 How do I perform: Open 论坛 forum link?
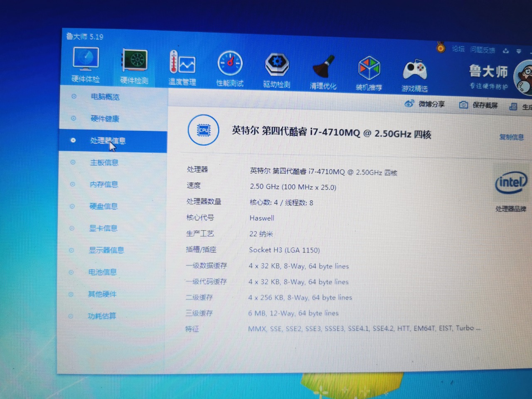point(458,49)
